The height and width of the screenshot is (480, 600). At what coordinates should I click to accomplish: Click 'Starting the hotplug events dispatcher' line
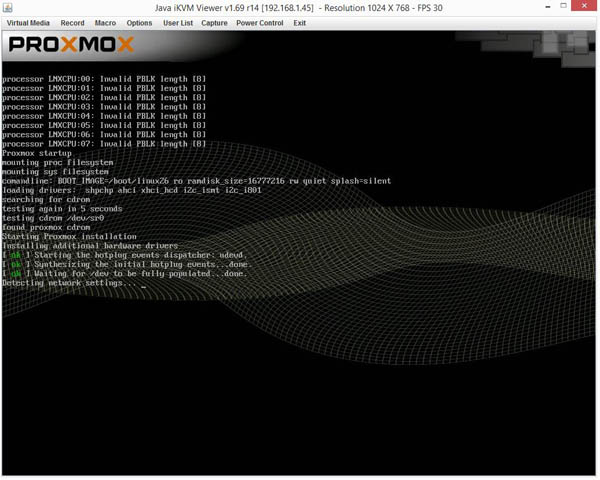pyautogui.click(x=125, y=255)
